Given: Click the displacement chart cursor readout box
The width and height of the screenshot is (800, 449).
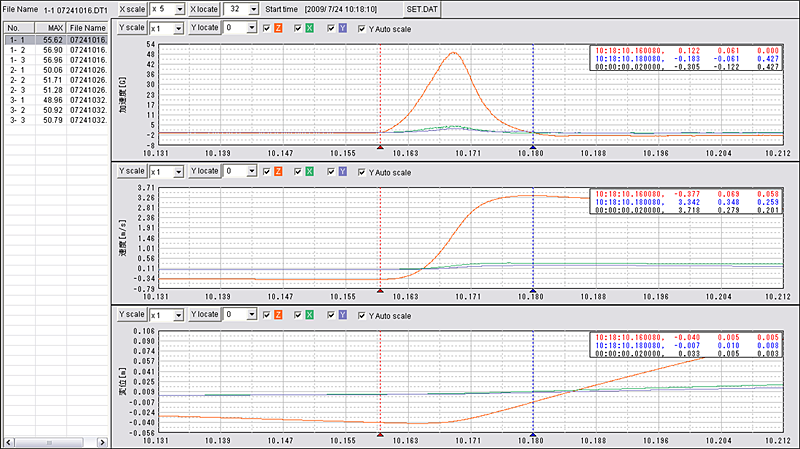Looking at the screenshot, I should pyautogui.click(x=686, y=345).
